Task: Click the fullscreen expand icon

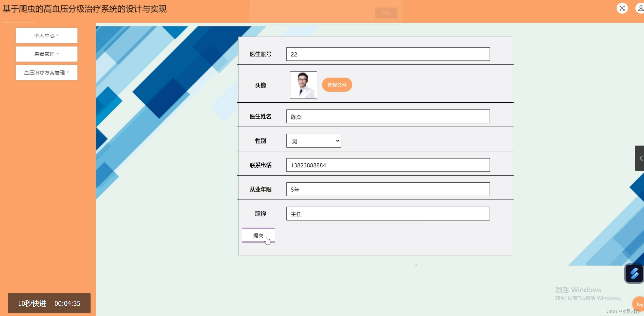Action: click(622, 8)
